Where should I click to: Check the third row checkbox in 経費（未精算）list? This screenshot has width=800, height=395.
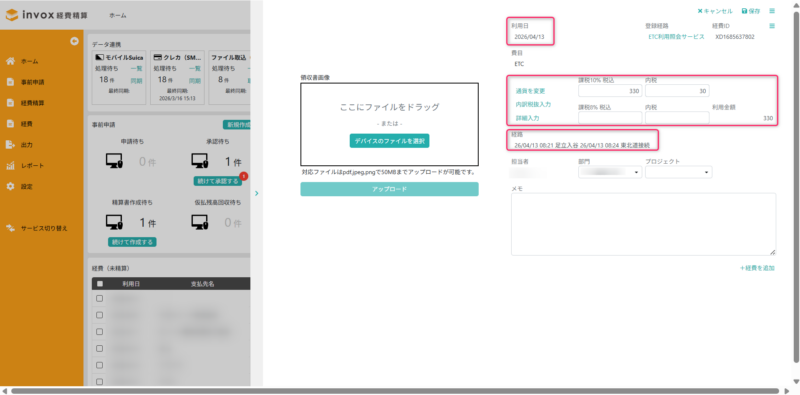99,332
